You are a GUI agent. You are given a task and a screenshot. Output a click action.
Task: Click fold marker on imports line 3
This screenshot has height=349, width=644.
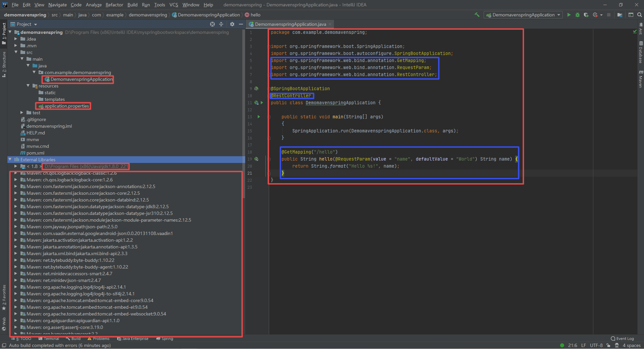point(269,46)
